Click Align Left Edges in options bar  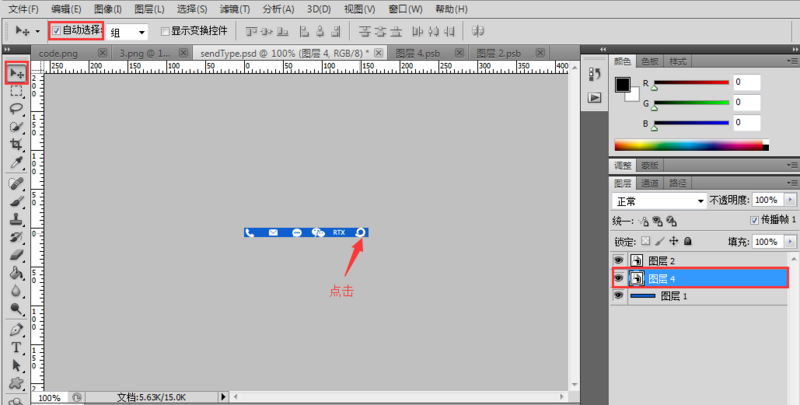click(305, 32)
